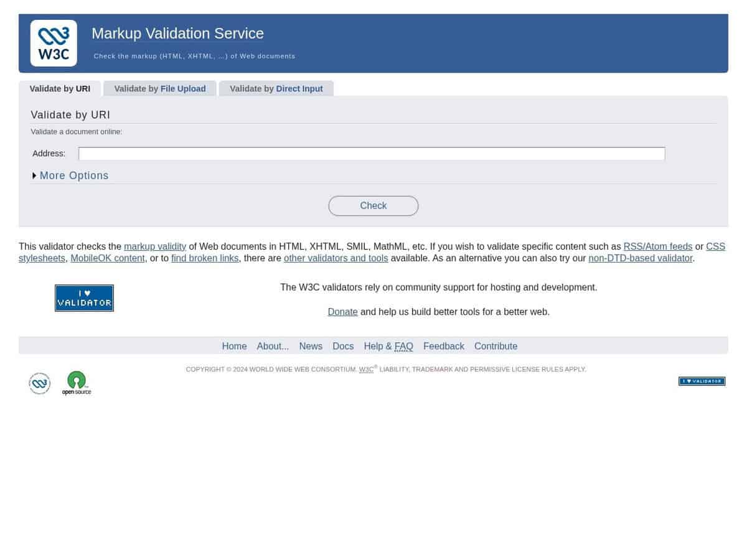Open Help & FAQ in the footer menu
Image resolution: width=747 pixels, height=560 pixels.
tap(388, 346)
